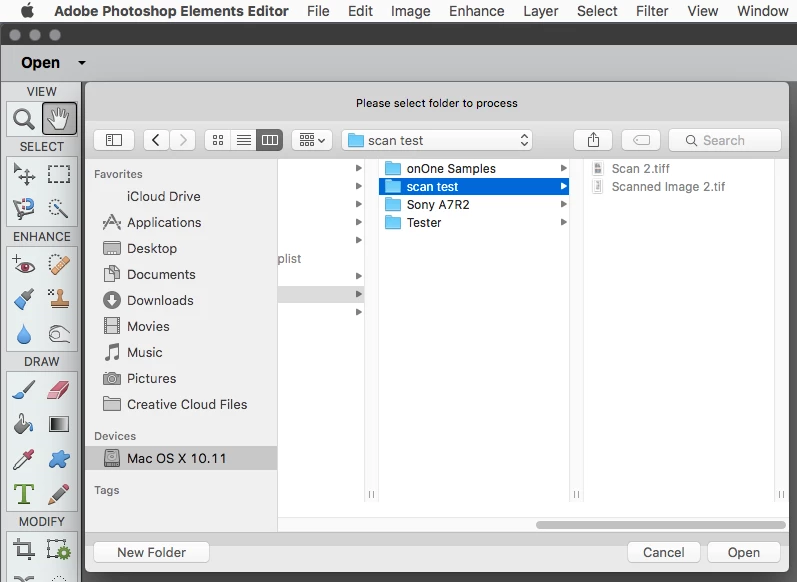Select the Pencil tool
Screen dimensions: 797x582
point(59,494)
